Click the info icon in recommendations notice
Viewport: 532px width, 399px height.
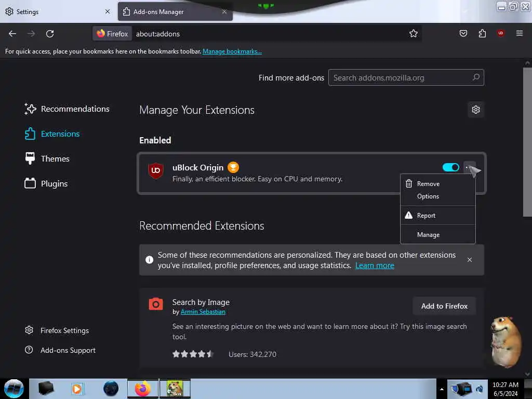point(149,260)
